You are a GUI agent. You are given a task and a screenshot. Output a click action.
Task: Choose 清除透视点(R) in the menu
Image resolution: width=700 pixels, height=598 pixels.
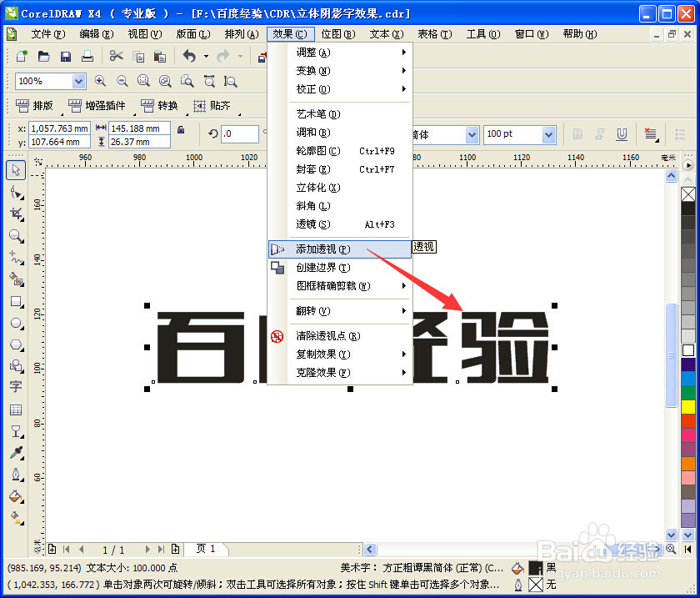pos(340,335)
